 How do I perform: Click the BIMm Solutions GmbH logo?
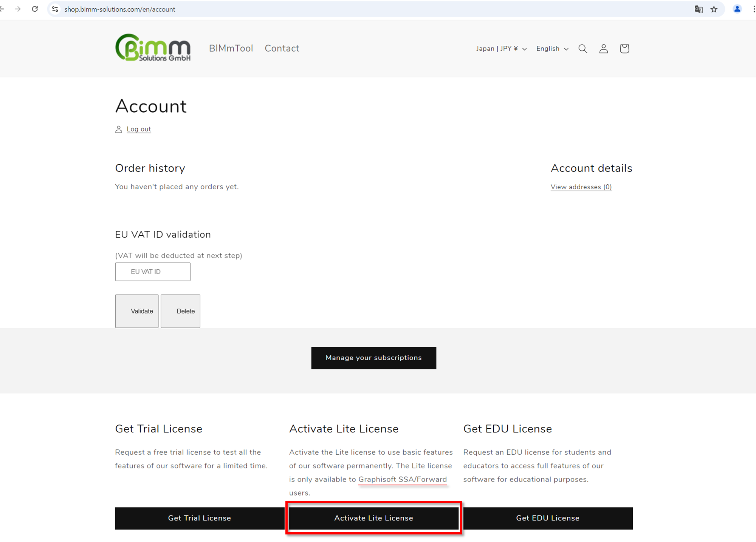click(153, 48)
